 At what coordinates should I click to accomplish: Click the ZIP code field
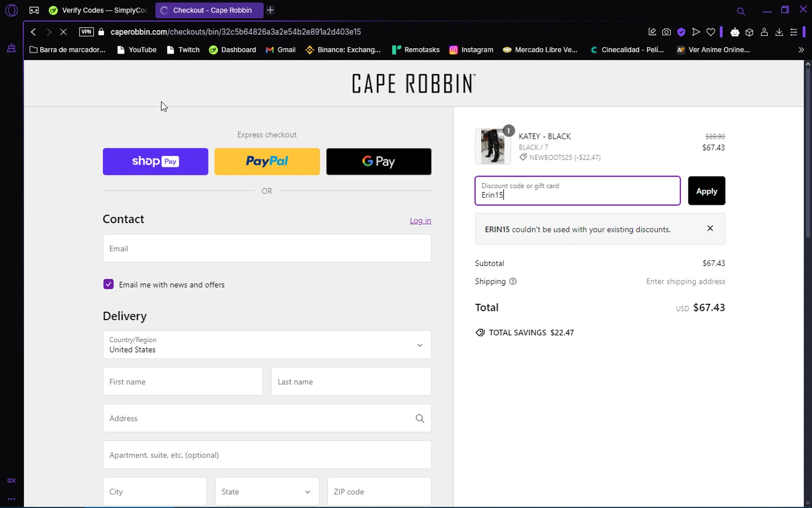click(x=379, y=492)
